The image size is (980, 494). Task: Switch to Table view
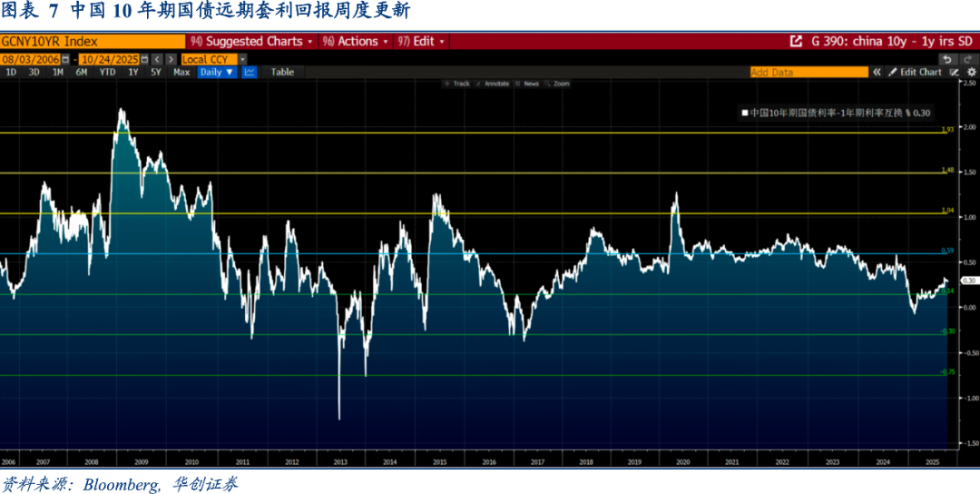pos(282,72)
